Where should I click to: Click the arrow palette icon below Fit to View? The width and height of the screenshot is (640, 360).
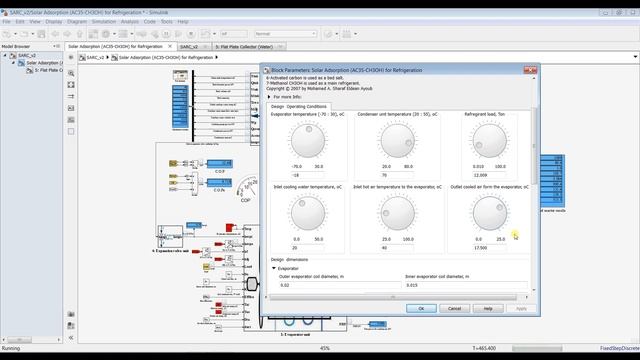[x=71, y=96]
